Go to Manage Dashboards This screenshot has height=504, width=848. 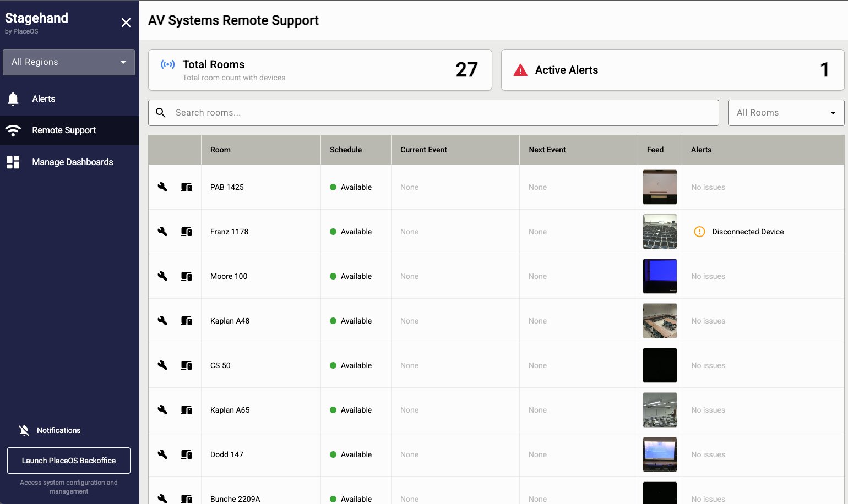(x=72, y=162)
